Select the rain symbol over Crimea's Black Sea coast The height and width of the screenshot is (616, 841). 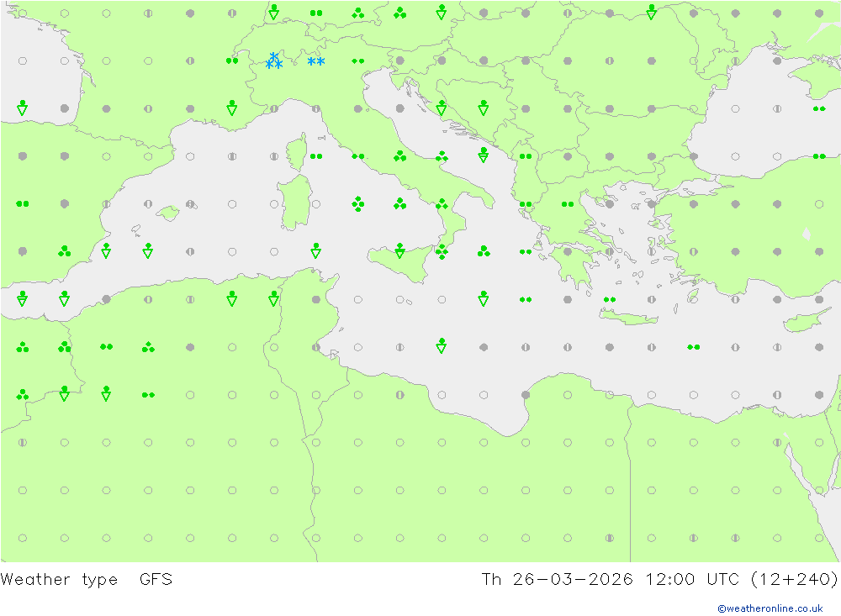click(x=818, y=108)
